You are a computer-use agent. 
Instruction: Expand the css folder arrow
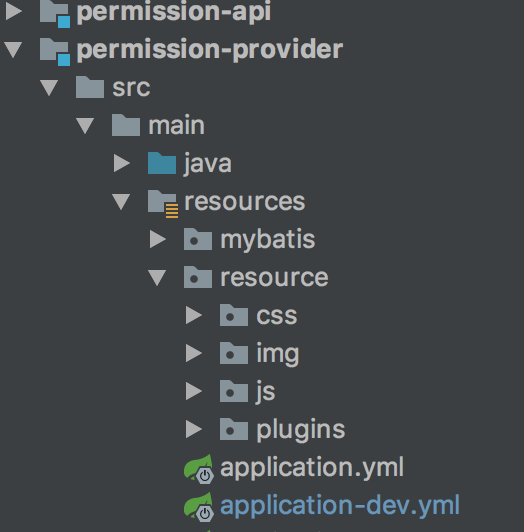pos(194,315)
